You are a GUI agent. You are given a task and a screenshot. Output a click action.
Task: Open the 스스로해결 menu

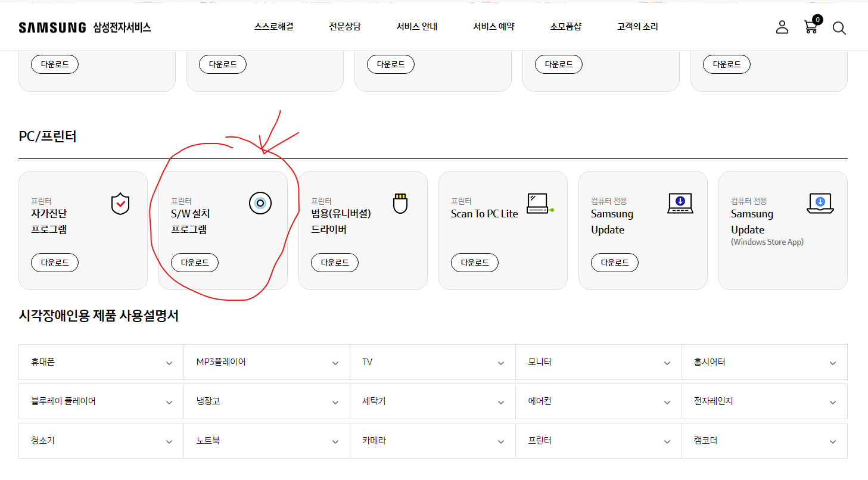[x=273, y=27]
